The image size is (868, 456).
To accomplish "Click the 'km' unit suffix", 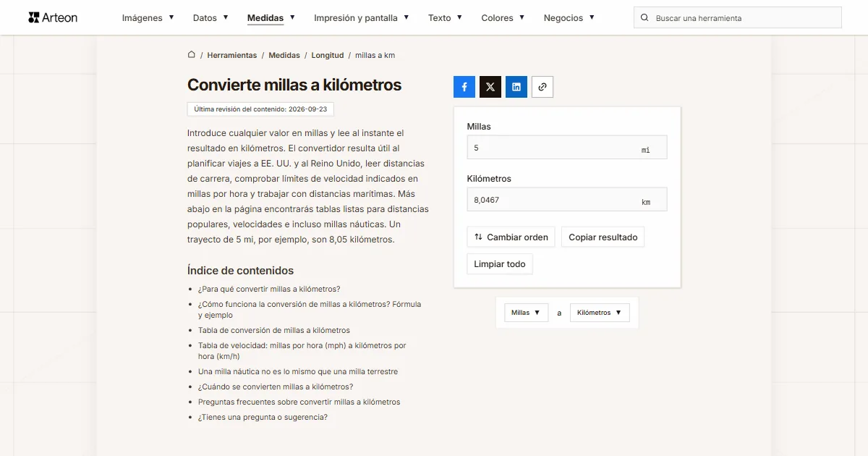I will click(x=646, y=203).
